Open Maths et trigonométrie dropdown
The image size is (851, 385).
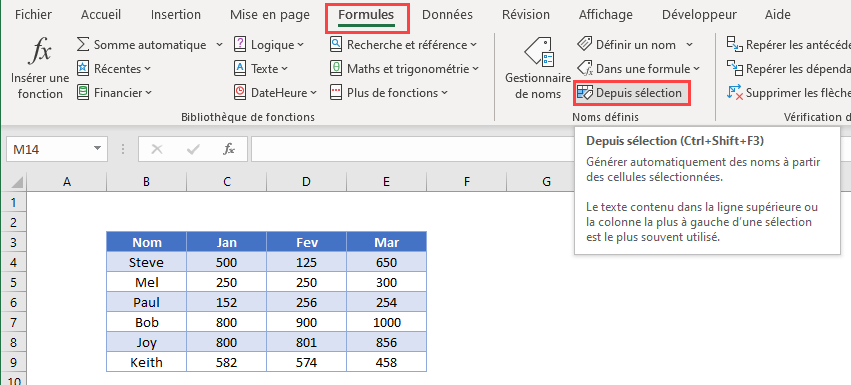(x=405, y=68)
